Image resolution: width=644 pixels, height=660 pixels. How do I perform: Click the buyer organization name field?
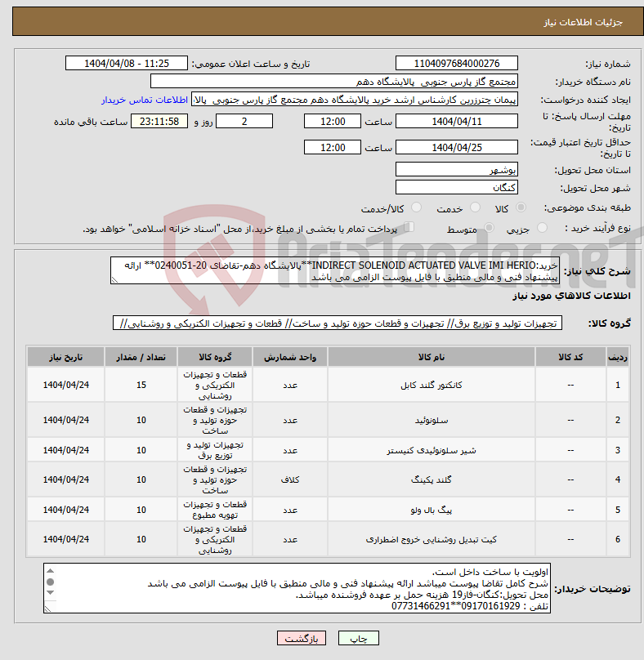coord(334,82)
